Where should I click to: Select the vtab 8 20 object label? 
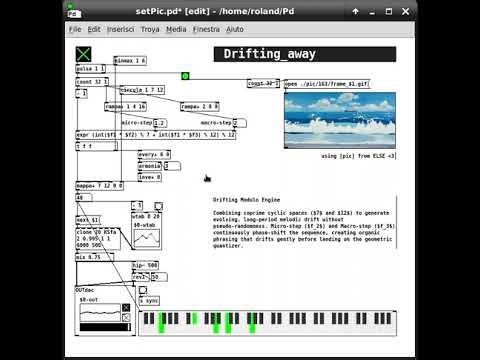click(146, 217)
